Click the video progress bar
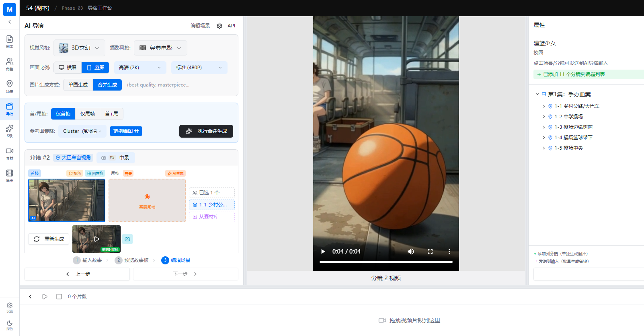Screen dimensions: 644x336 pos(386,262)
